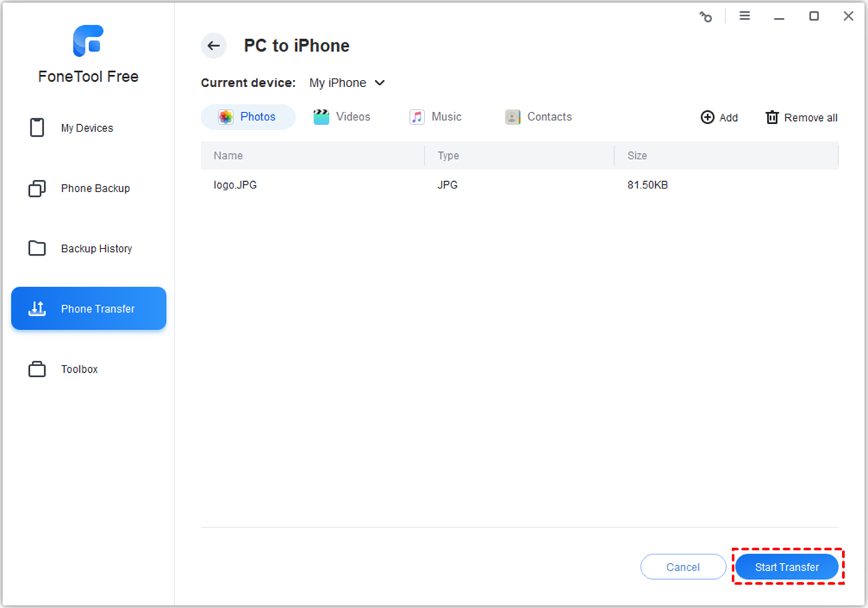Switch to the Videos tab

[x=342, y=117]
